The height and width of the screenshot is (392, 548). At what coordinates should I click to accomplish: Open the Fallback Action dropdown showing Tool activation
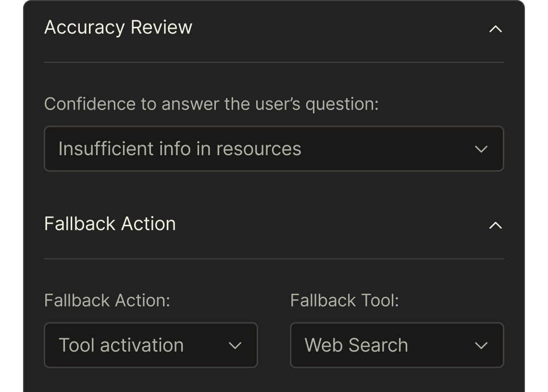point(150,345)
